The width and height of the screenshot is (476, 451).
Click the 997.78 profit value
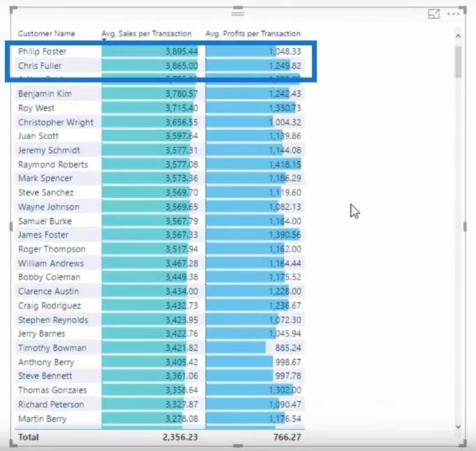[x=288, y=376]
